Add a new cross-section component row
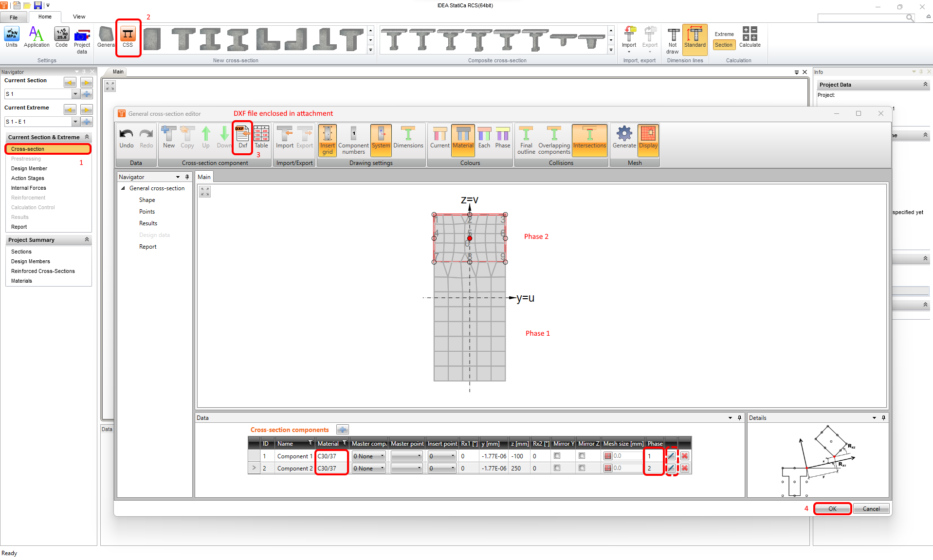 pos(343,430)
